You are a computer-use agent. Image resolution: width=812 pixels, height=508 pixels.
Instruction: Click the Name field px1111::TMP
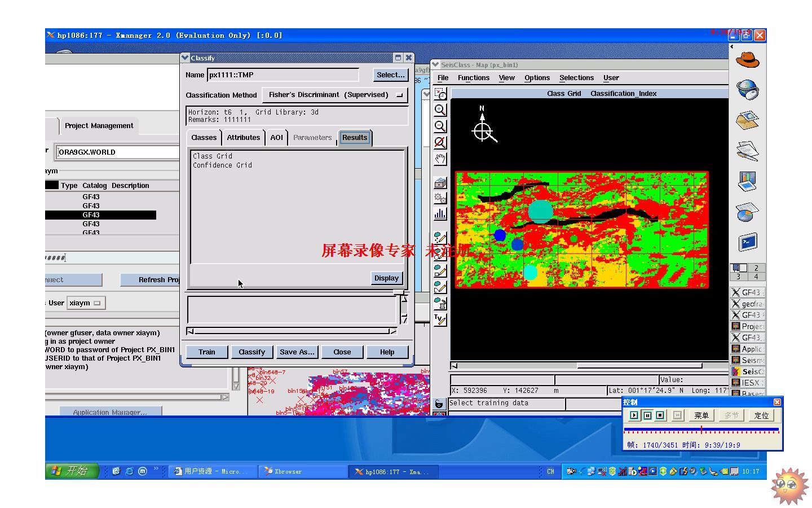(283, 75)
